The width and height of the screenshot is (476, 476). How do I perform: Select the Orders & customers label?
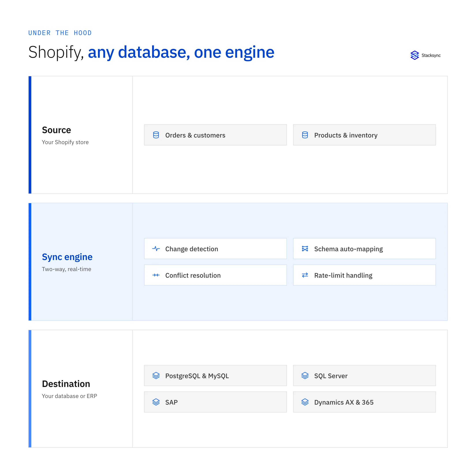pos(195,135)
